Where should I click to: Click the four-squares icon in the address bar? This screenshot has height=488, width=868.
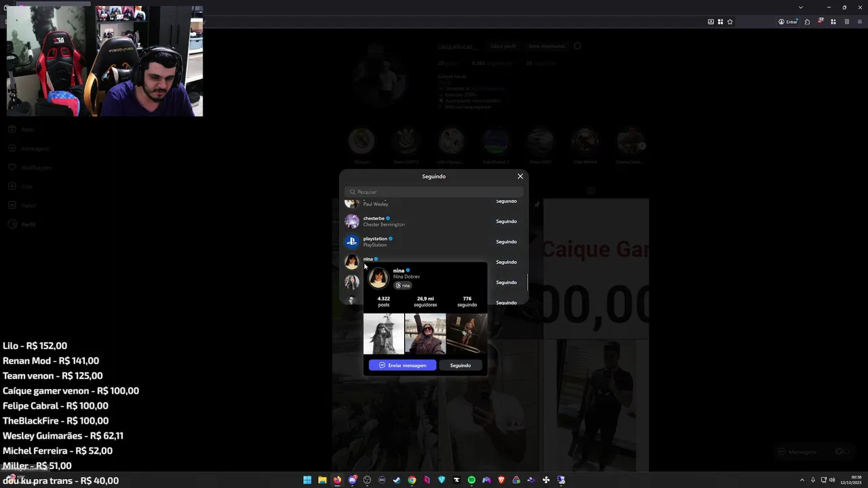click(x=720, y=22)
